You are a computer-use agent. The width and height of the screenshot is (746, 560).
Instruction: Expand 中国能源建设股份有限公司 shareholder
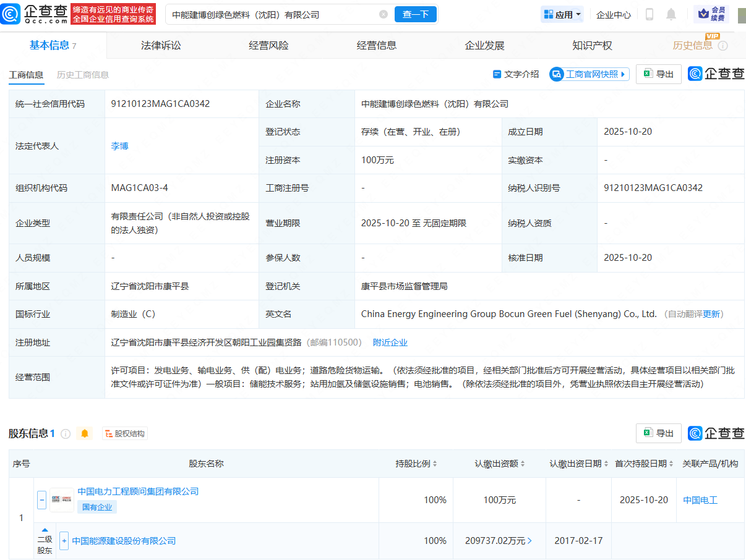point(64,540)
